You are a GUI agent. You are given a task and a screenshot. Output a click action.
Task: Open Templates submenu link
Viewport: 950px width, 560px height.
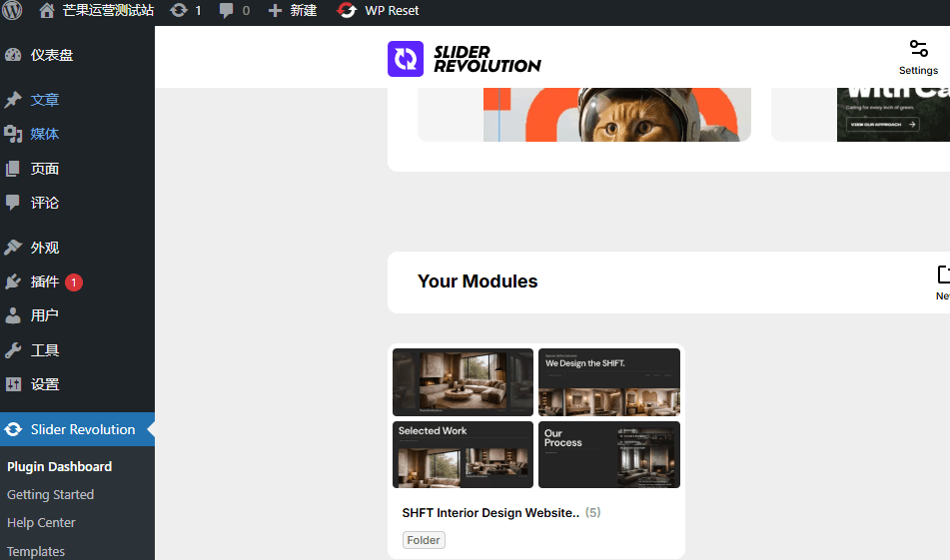pos(36,551)
